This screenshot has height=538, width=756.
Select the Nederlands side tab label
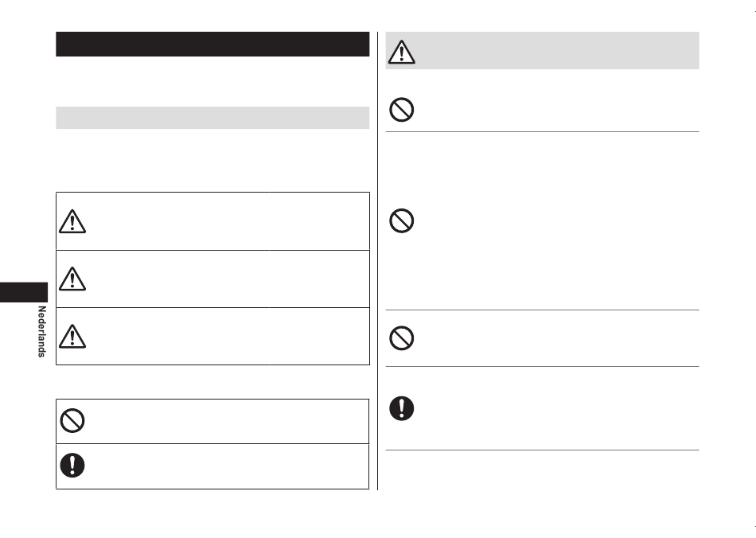pos(41,332)
